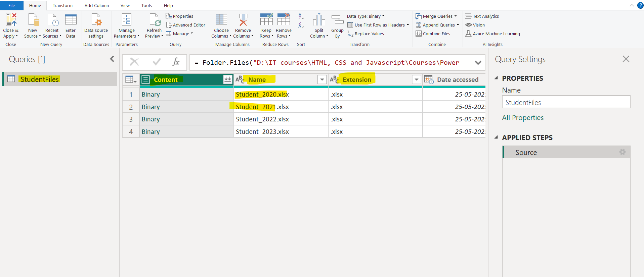Click the Enter Data icon

coord(71,20)
